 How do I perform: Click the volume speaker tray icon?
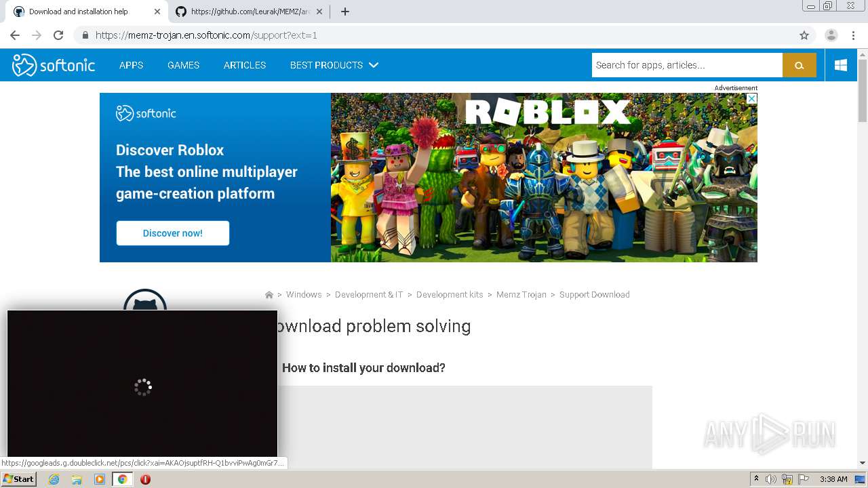click(x=771, y=479)
